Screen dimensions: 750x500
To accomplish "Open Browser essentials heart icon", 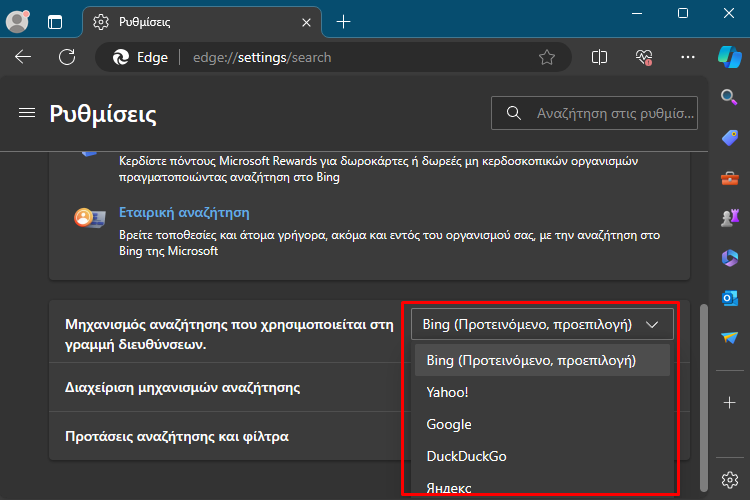I will tap(644, 57).
